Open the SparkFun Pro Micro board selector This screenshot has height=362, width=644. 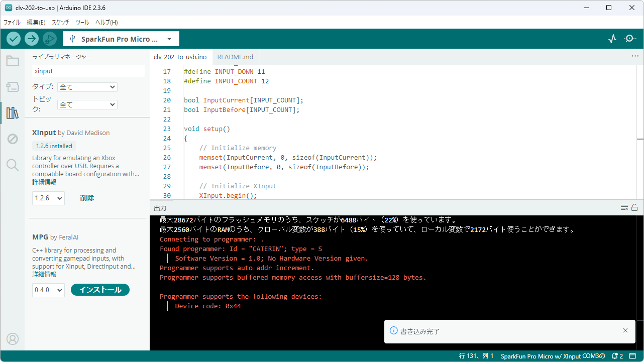[x=121, y=39]
